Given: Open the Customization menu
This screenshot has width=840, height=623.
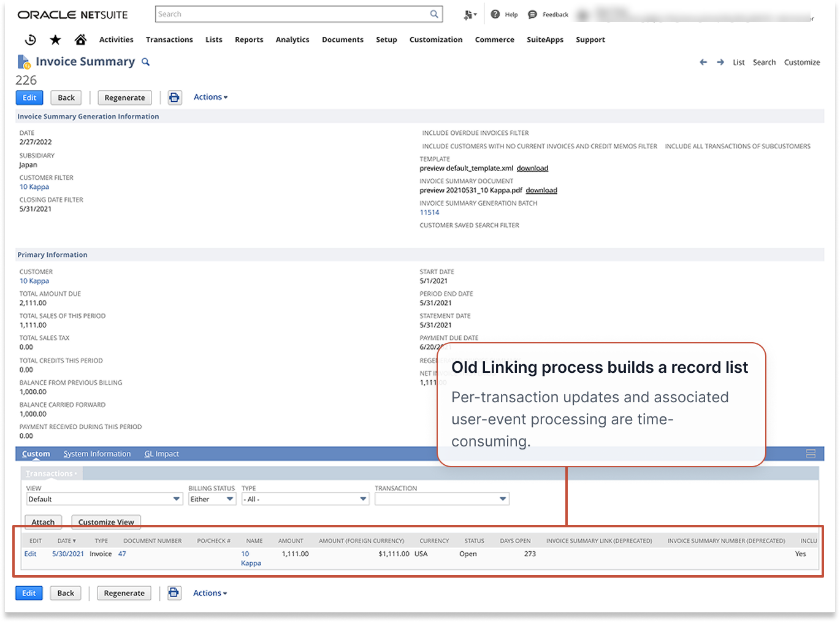Looking at the screenshot, I should click(x=436, y=40).
